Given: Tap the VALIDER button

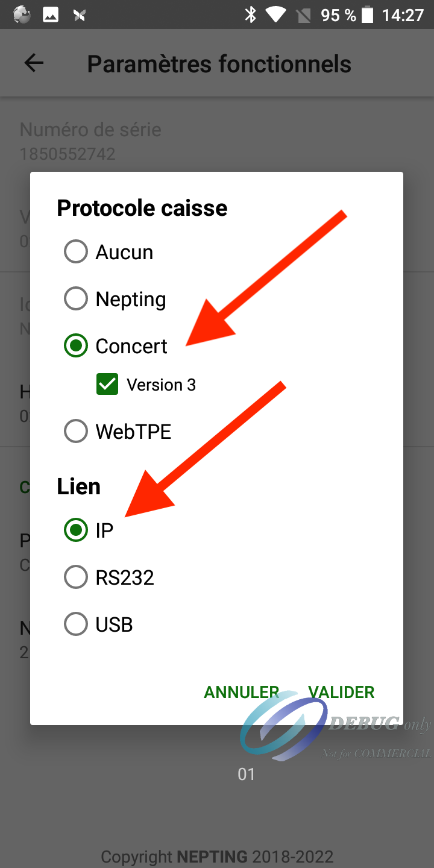Looking at the screenshot, I should [341, 692].
